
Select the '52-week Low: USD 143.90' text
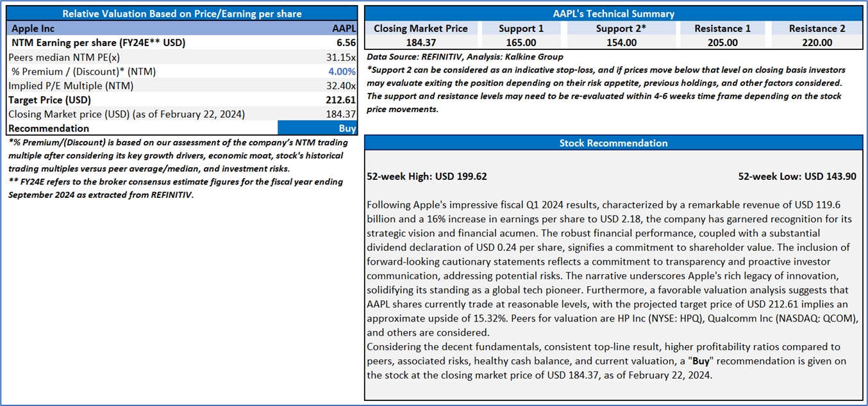coord(797,176)
